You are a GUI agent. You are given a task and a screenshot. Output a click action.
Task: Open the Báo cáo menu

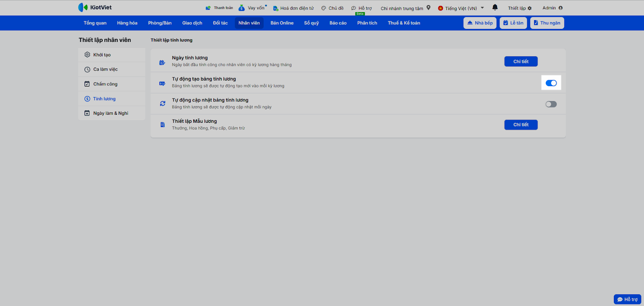point(338,23)
